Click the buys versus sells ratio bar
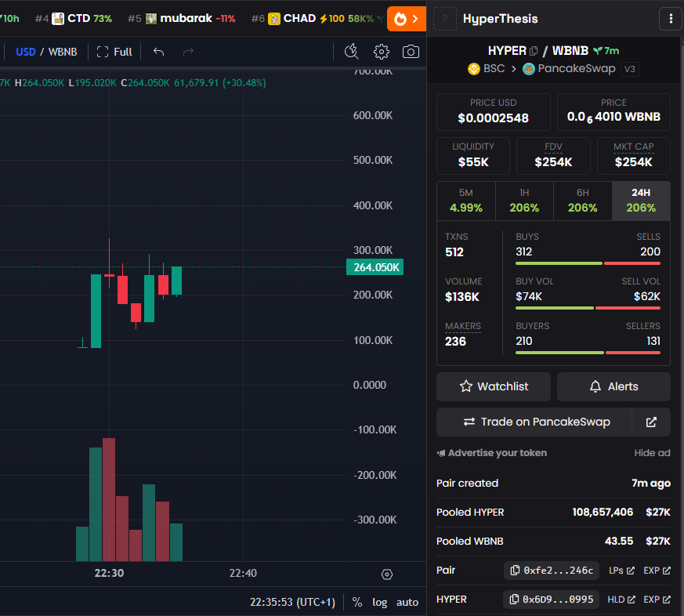The image size is (684, 616). 588,263
